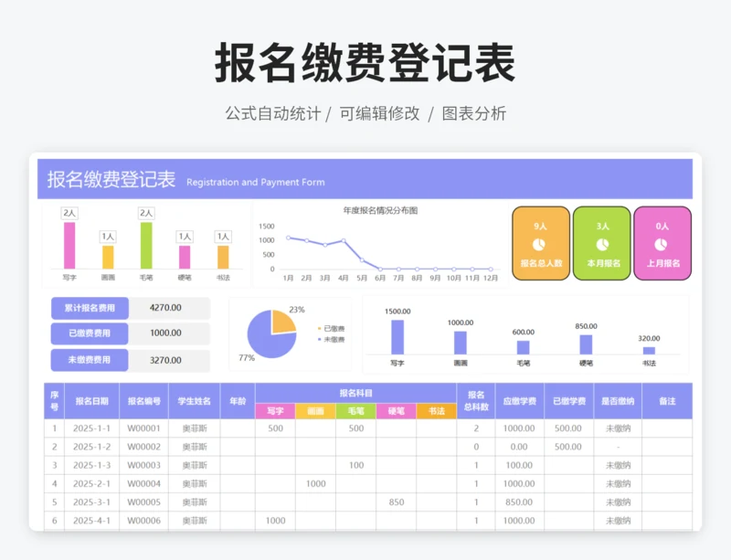Click the 累计报名费用 label button
This screenshot has height=560, width=731.
90,308
